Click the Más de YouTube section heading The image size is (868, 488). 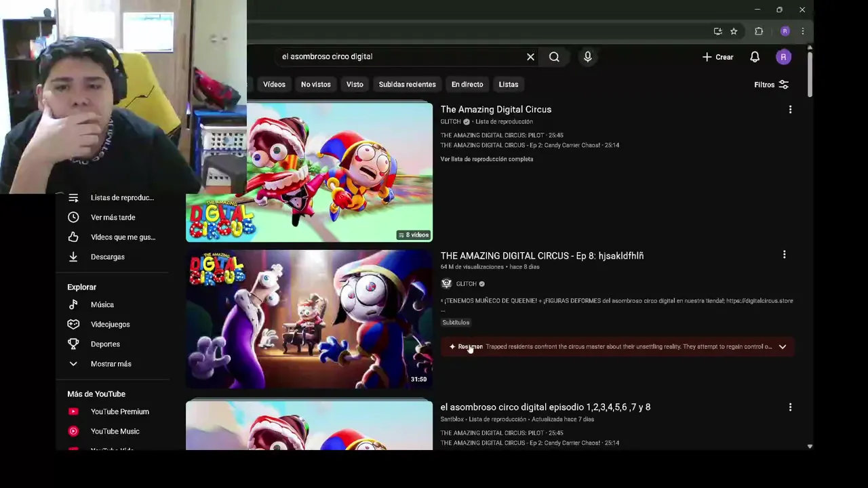96,394
